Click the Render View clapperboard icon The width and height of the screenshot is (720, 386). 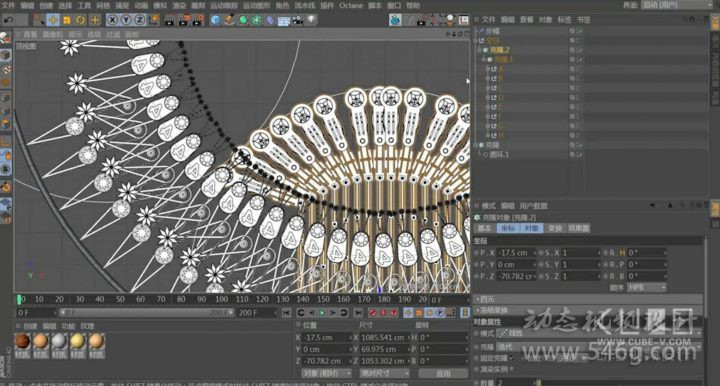pyautogui.click(x=169, y=20)
